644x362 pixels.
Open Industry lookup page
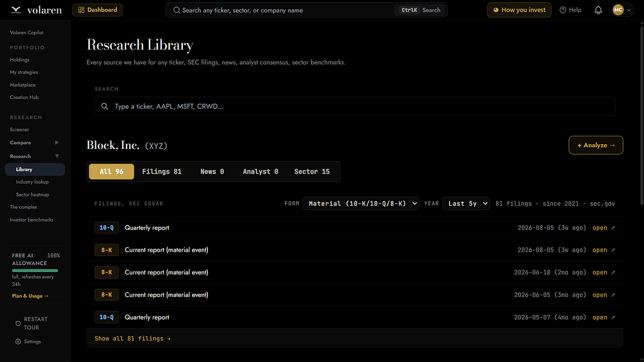(32, 182)
